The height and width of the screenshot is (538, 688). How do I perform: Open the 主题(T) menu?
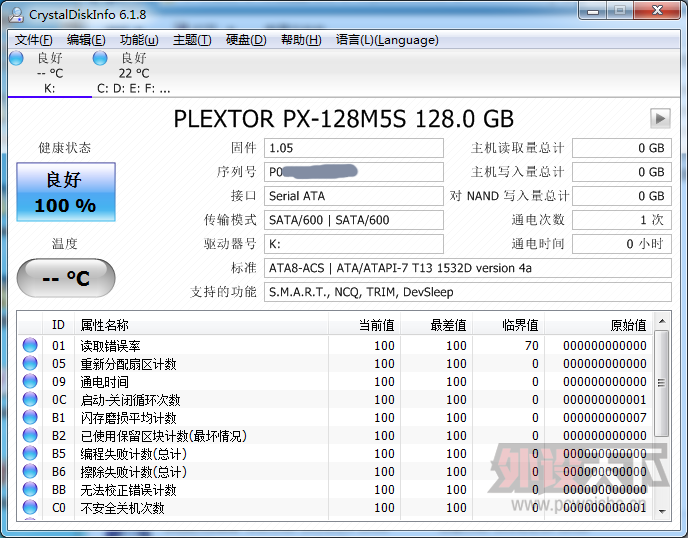192,40
